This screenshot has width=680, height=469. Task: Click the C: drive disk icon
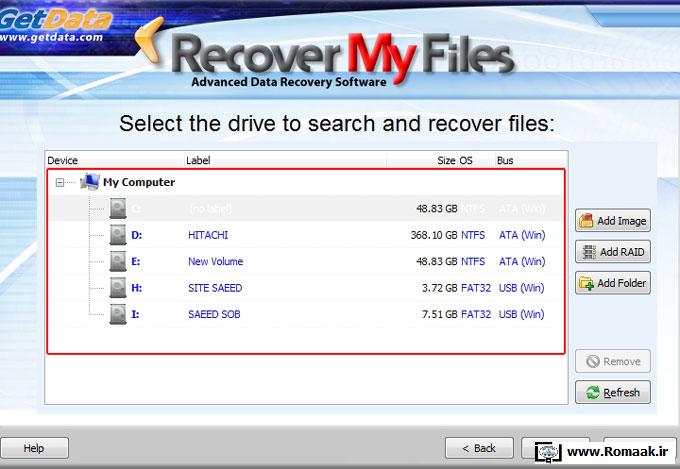click(118, 208)
